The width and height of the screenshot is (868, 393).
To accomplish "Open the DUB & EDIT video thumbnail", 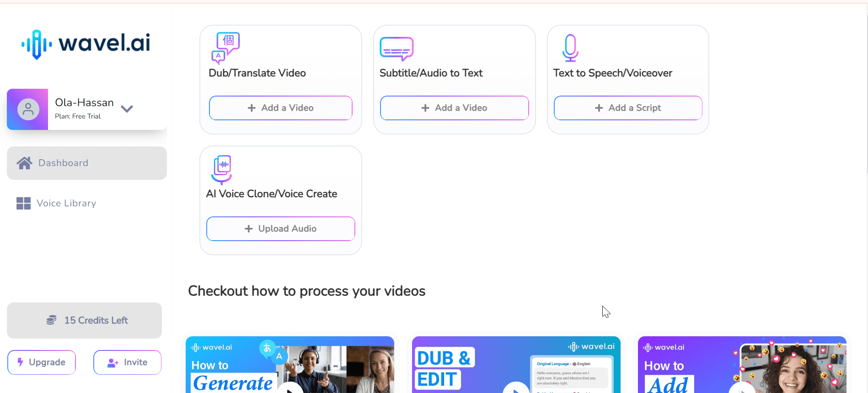I will [x=516, y=365].
